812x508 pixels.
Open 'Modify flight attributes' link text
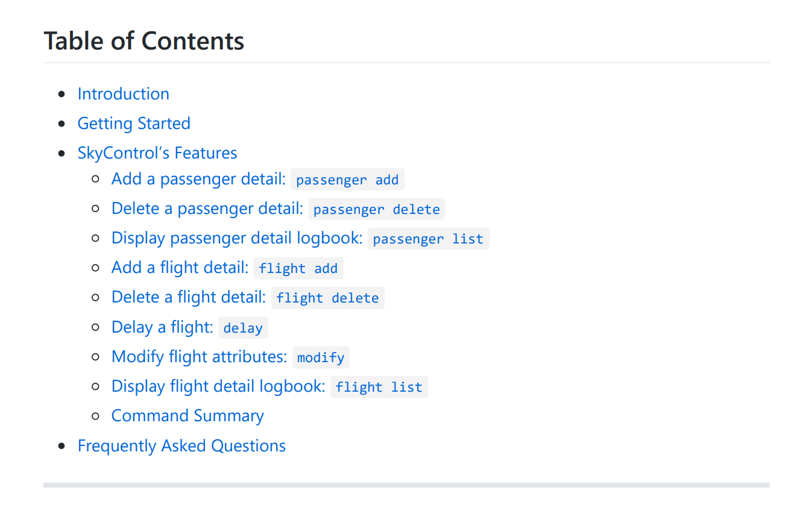199,357
